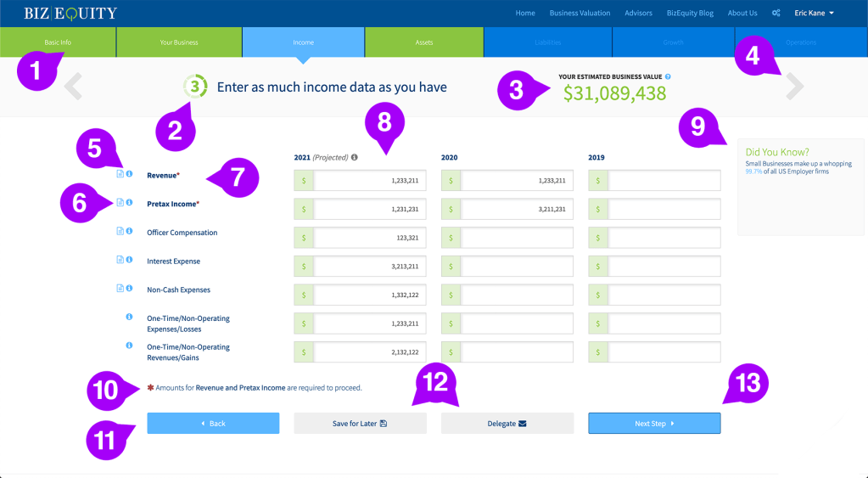Click the document icon beside Revenue

[x=120, y=174]
